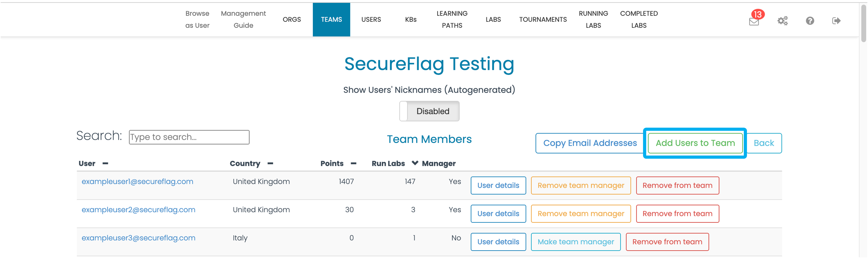Screen dimensions: 868x258
Task: Click exampleuser3's No manager value
Action: [456, 238]
